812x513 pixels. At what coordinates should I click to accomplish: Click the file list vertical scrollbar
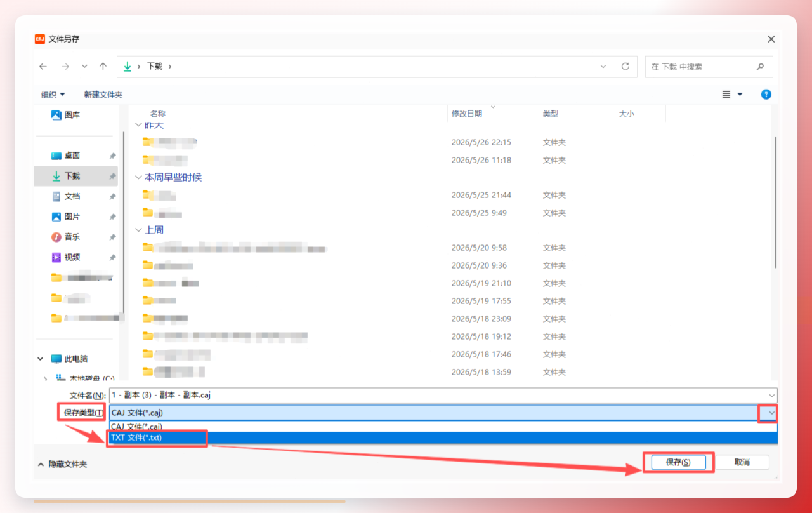click(775, 202)
